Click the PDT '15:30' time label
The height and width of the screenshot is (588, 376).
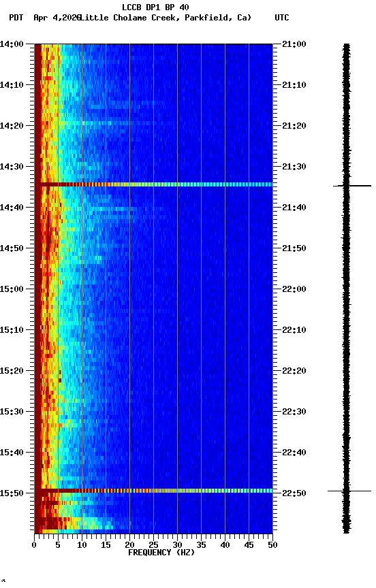pos(12,412)
